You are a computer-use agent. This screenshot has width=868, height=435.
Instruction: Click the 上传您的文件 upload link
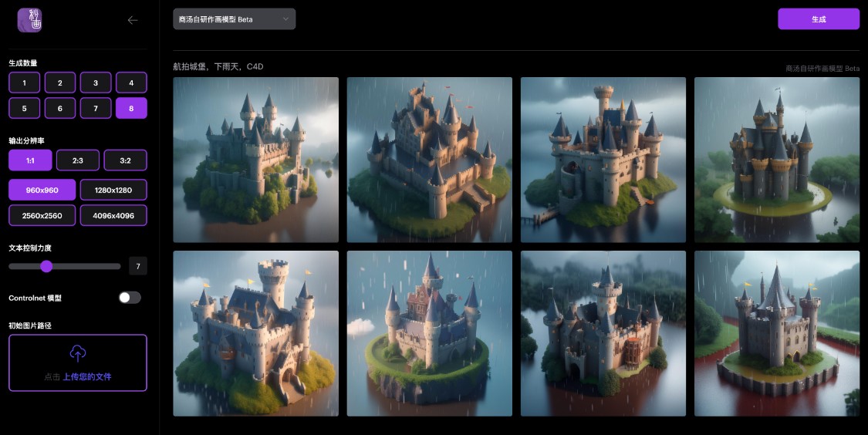87,376
